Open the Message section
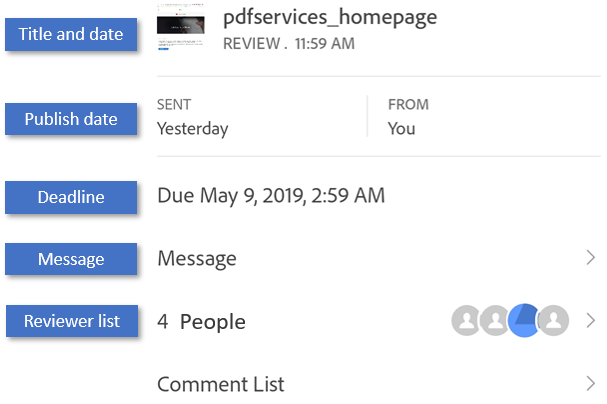 [197, 259]
